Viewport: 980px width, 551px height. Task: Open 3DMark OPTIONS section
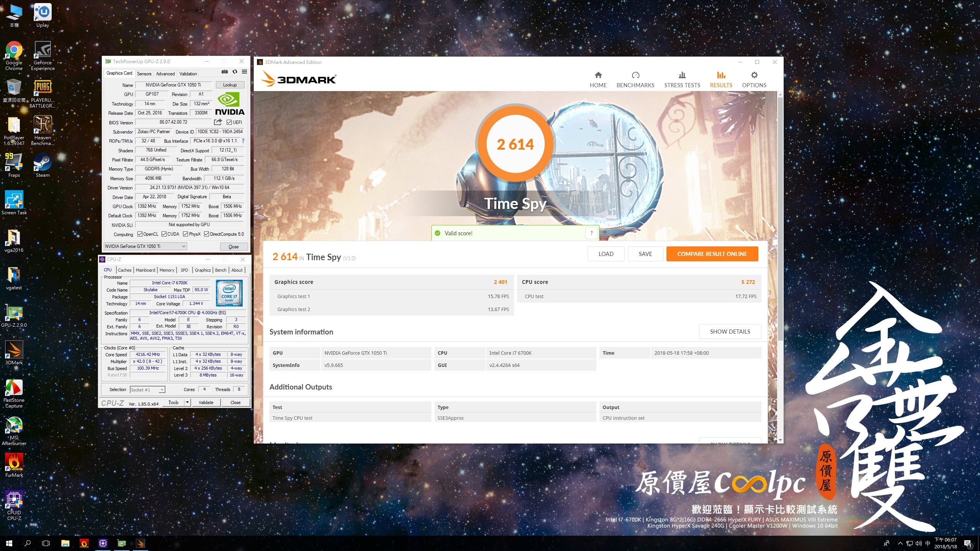click(x=754, y=80)
